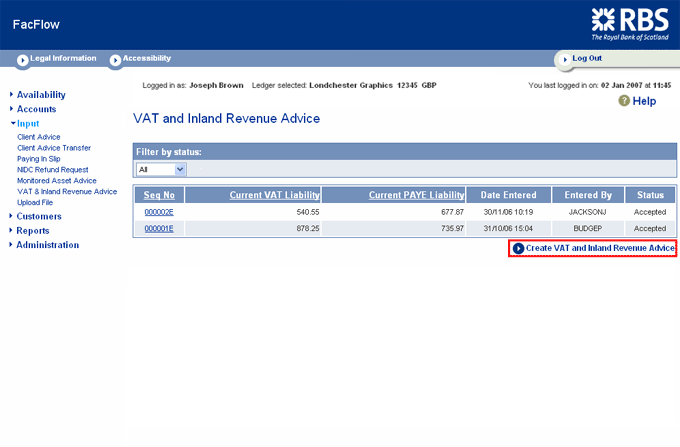This screenshot has height=447, width=680.
Task: Click the Legal Information arrow icon
Action: (23, 59)
